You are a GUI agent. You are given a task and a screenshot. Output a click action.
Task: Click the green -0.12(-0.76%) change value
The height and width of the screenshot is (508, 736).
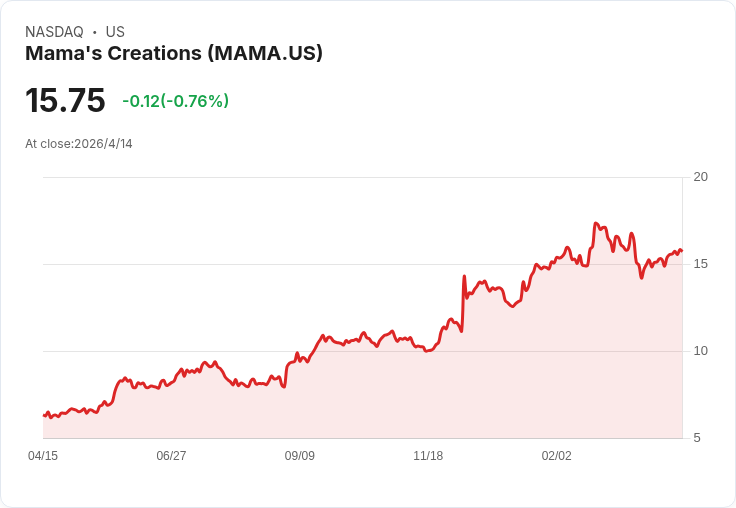(x=175, y=101)
